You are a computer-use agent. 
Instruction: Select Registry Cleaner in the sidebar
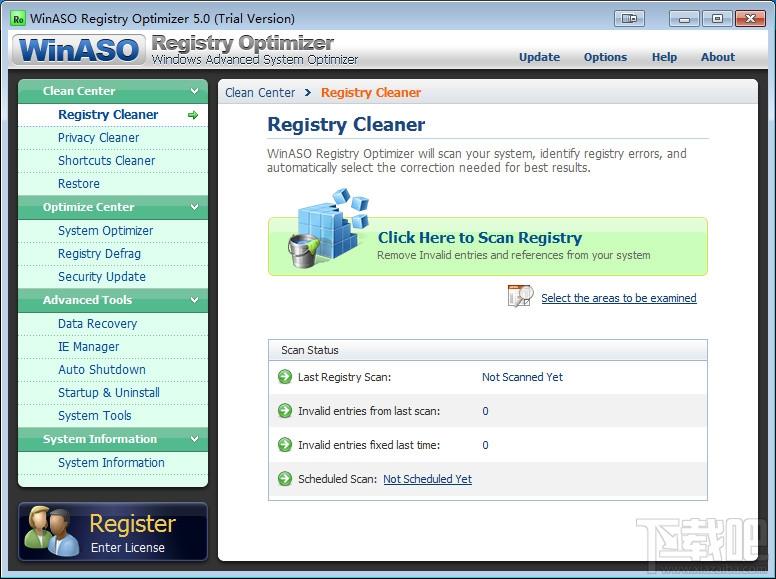click(113, 115)
